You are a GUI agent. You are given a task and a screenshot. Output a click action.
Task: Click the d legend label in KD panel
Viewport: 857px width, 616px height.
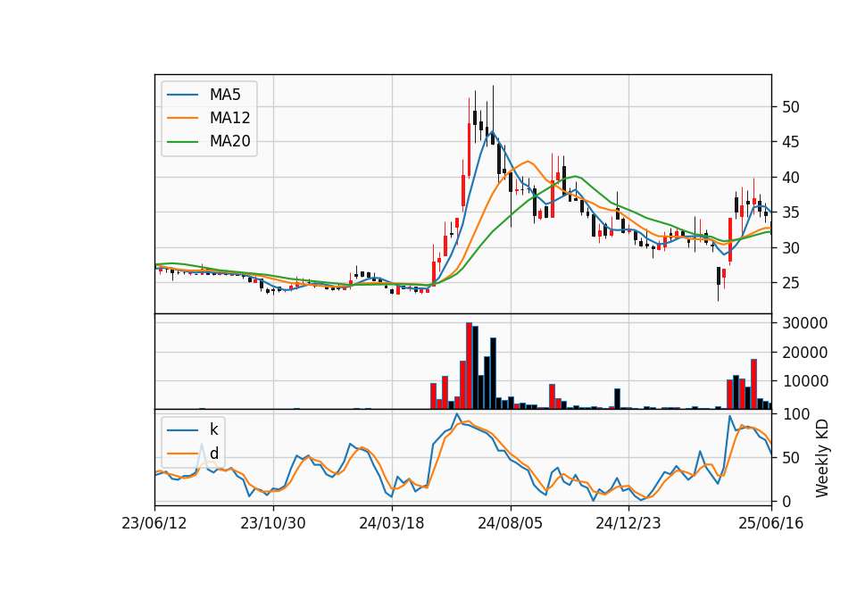[x=214, y=454]
